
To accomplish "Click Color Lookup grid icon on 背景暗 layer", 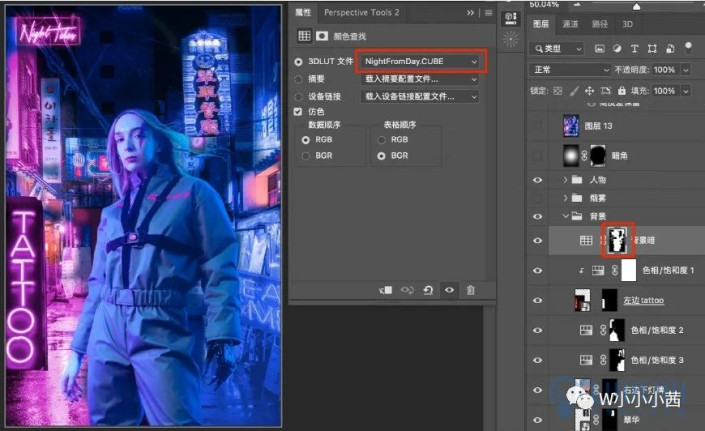I will [x=586, y=240].
